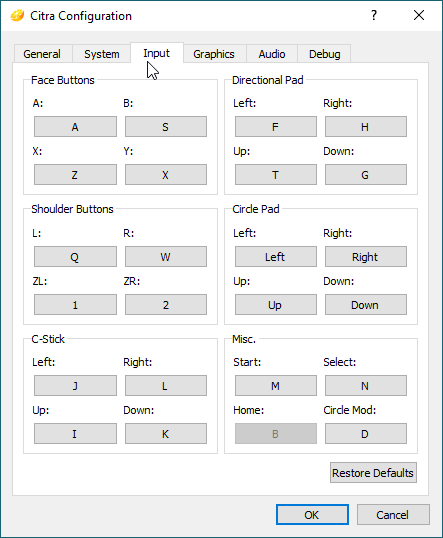Image resolution: width=443 pixels, height=538 pixels.
Task: Rebind C-Stick Left key J
Action: [75, 385]
